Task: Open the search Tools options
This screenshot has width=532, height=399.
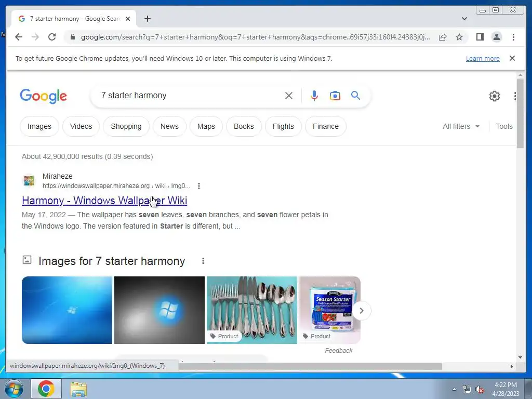Action: point(504,126)
